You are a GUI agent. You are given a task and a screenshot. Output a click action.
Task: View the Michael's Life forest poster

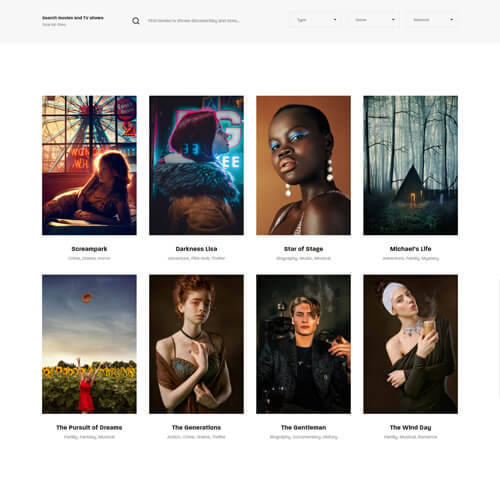tap(410, 165)
